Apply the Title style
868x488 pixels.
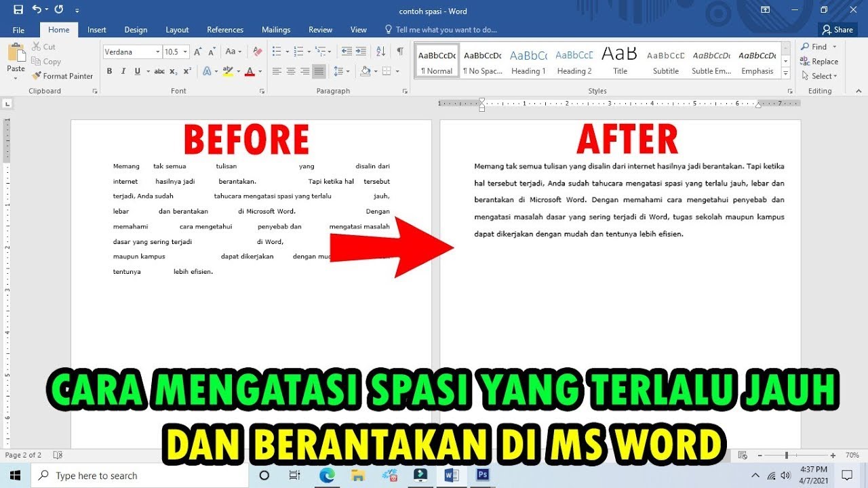point(620,61)
